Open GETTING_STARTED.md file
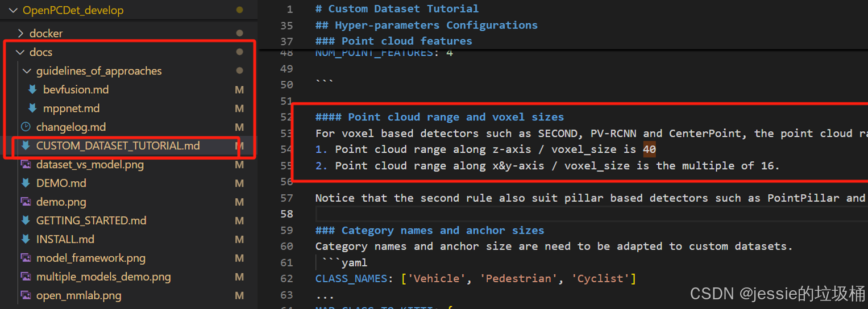Image resolution: width=868 pixels, height=309 pixels. point(92,220)
